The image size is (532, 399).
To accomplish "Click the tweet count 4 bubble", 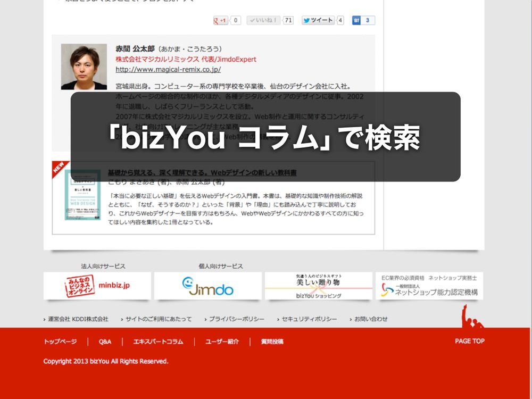I will [x=340, y=20].
